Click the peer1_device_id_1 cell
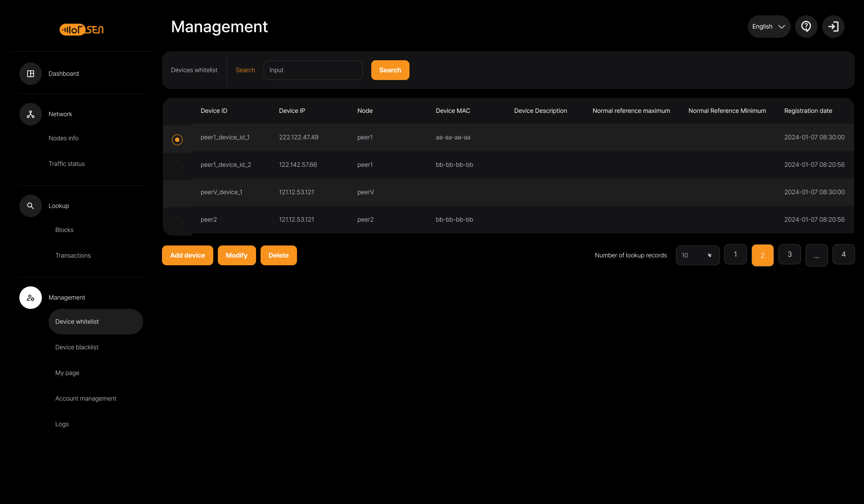 [225, 137]
